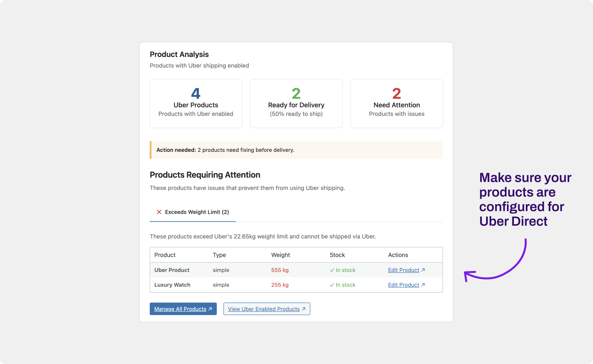This screenshot has width=593, height=364.
Task: Click the View Uber Enabled Products button
Action: pos(267,309)
